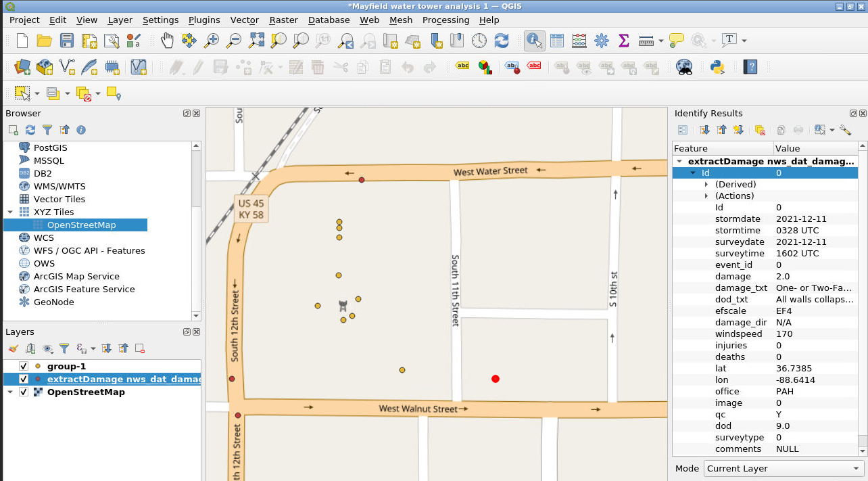Open the Field Calculator sigma icon
The image size is (868, 481).
[623, 41]
